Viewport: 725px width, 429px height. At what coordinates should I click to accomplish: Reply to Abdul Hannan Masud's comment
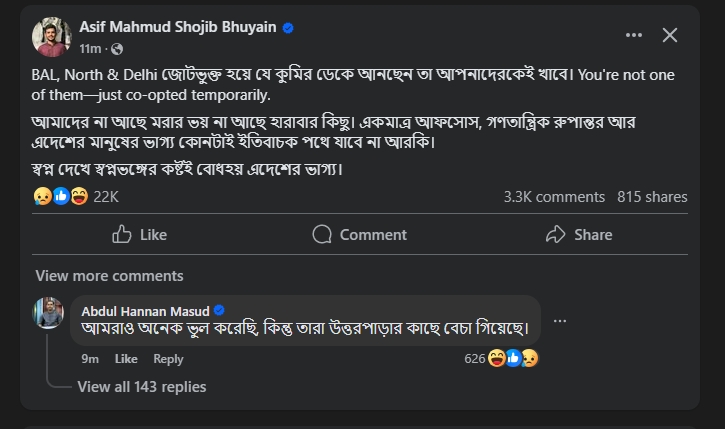pyautogui.click(x=168, y=358)
